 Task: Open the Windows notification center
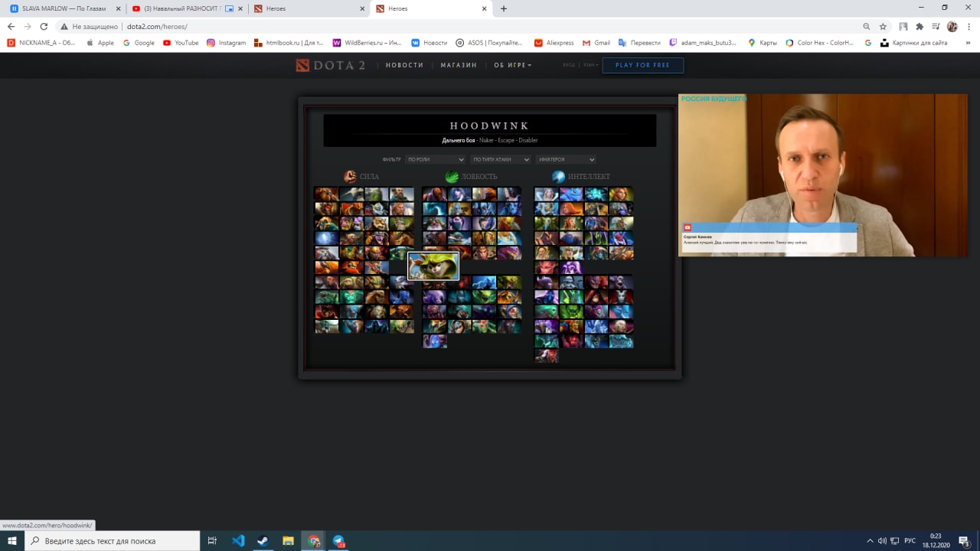click(x=964, y=540)
